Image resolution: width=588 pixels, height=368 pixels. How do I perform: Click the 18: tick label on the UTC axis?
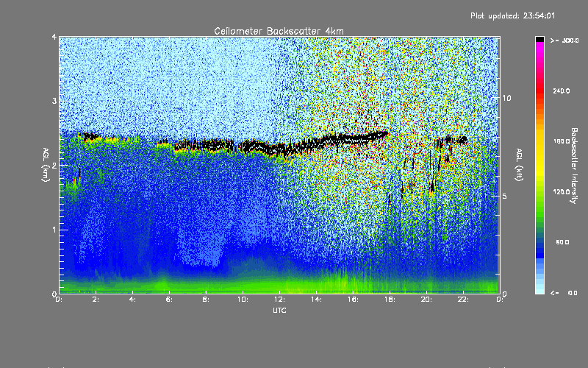point(390,300)
